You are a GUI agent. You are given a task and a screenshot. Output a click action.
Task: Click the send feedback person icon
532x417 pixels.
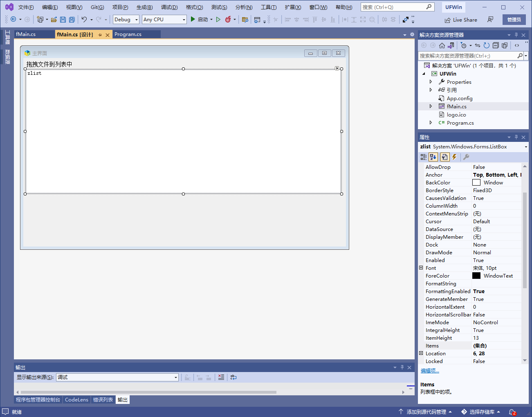pos(490,19)
